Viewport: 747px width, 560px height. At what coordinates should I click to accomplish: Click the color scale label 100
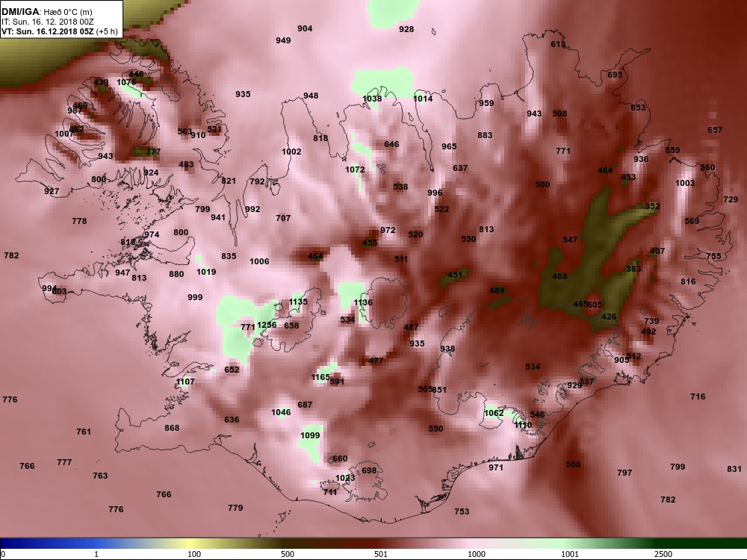pyautogui.click(x=194, y=554)
